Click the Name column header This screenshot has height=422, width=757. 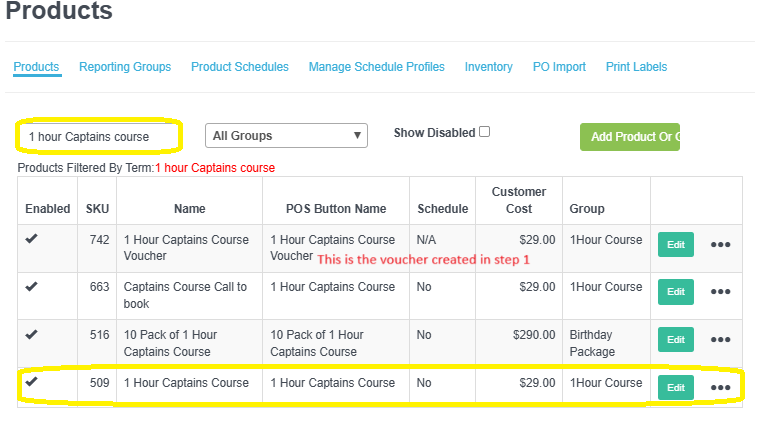point(190,209)
